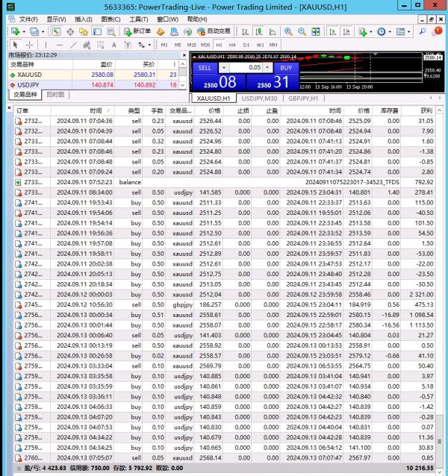The image size is (448, 476).
Task: Select the vertical line drawing tool
Action: 46,45
